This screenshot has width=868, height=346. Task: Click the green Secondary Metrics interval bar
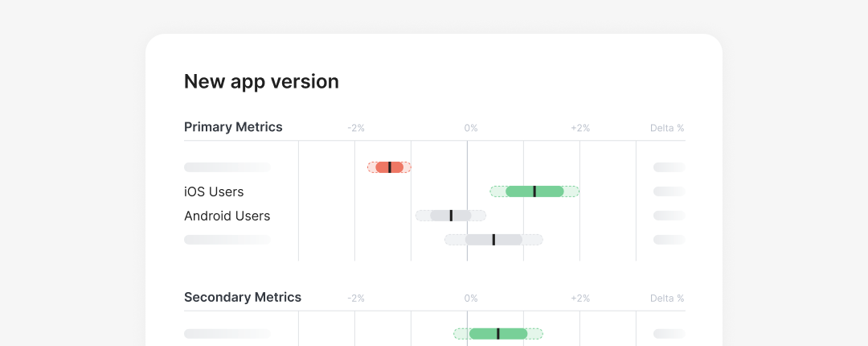click(x=498, y=334)
